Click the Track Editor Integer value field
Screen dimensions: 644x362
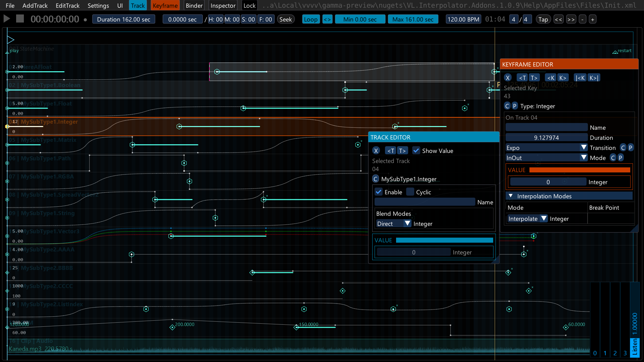(x=414, y=252)
